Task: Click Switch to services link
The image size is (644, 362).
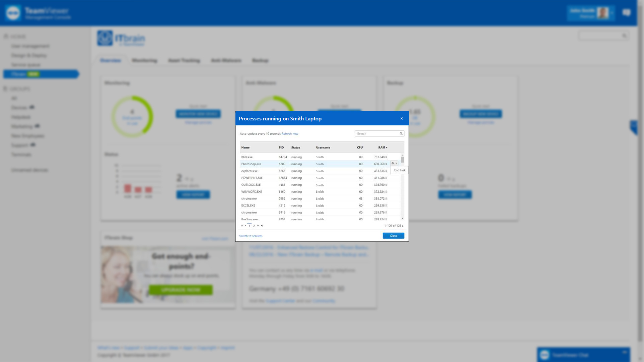Action: point(251,236)
